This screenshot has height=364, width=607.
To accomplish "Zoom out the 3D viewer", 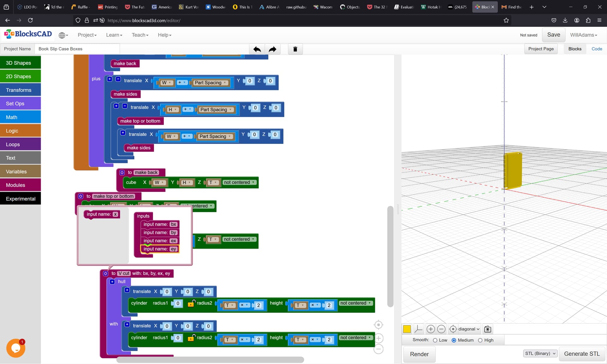I will [441, 329].
